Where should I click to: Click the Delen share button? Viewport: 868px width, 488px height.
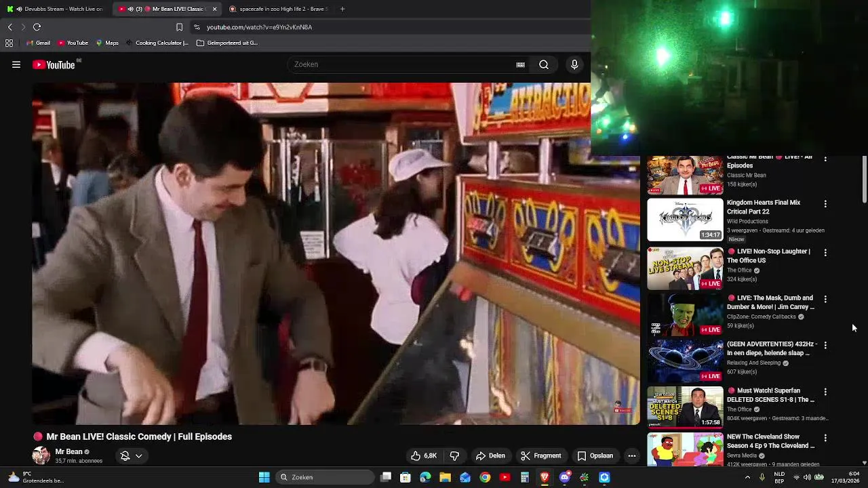tap(490, 455)
